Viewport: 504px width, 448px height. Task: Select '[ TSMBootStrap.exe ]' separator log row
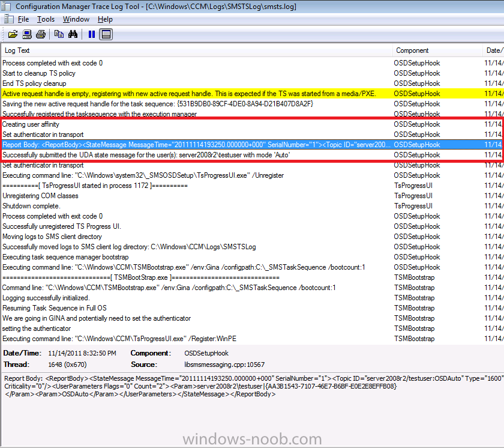[x=252, y=277]
